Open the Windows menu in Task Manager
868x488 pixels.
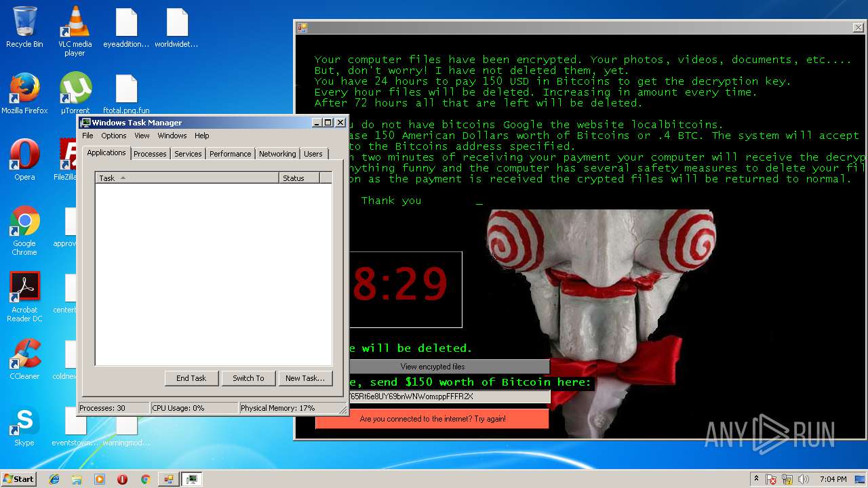172,136
